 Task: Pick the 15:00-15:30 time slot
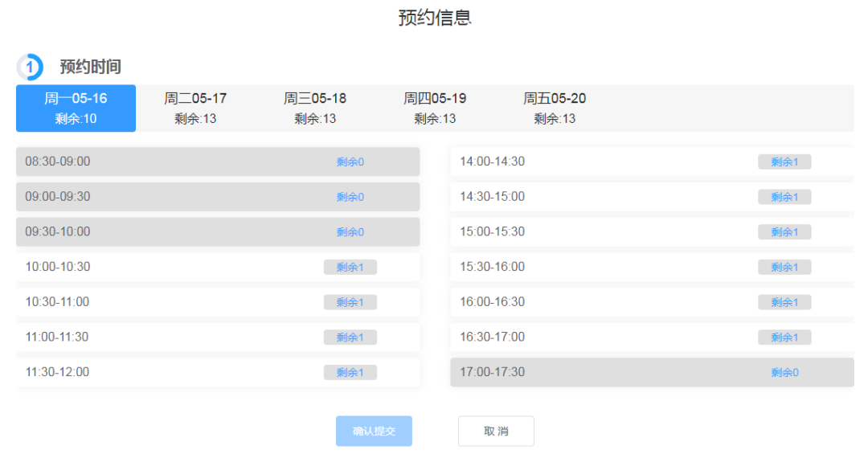652,232
